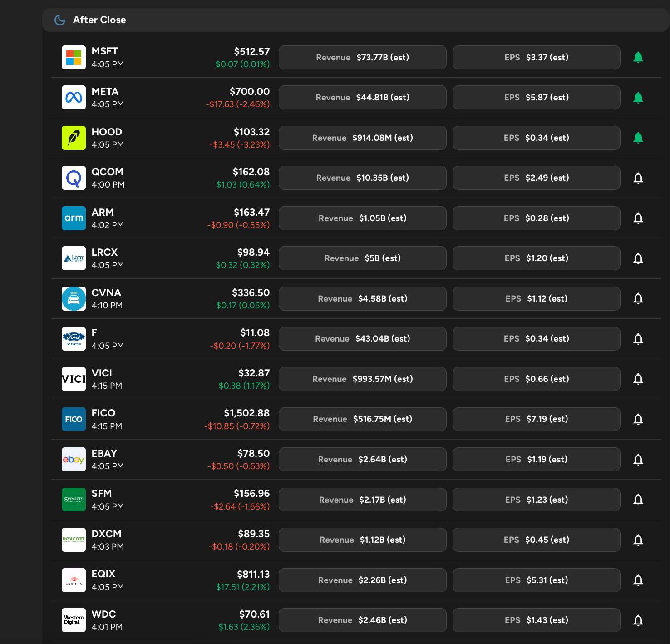670x644 pixels.
Task: Select HOOD price change -$3.45 (-3.23%)
Action: [240, 145]
